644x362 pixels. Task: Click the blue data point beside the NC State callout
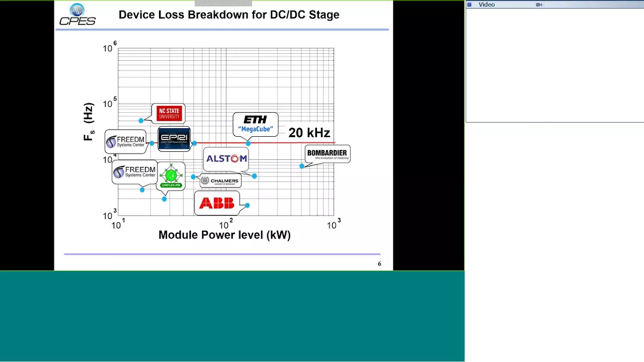tap(141, 120)
